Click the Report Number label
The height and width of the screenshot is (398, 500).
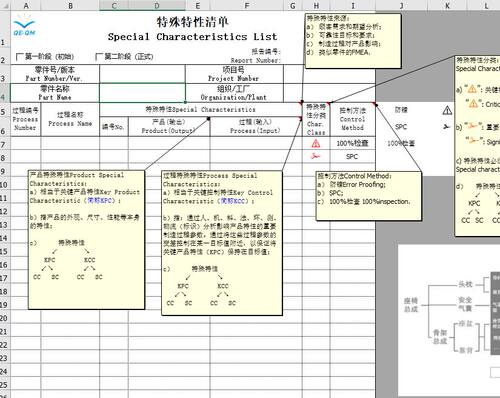point(256,60)
